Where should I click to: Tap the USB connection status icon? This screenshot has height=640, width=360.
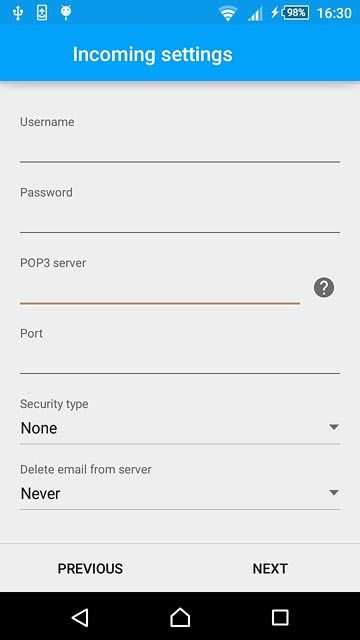coord(18,13)
